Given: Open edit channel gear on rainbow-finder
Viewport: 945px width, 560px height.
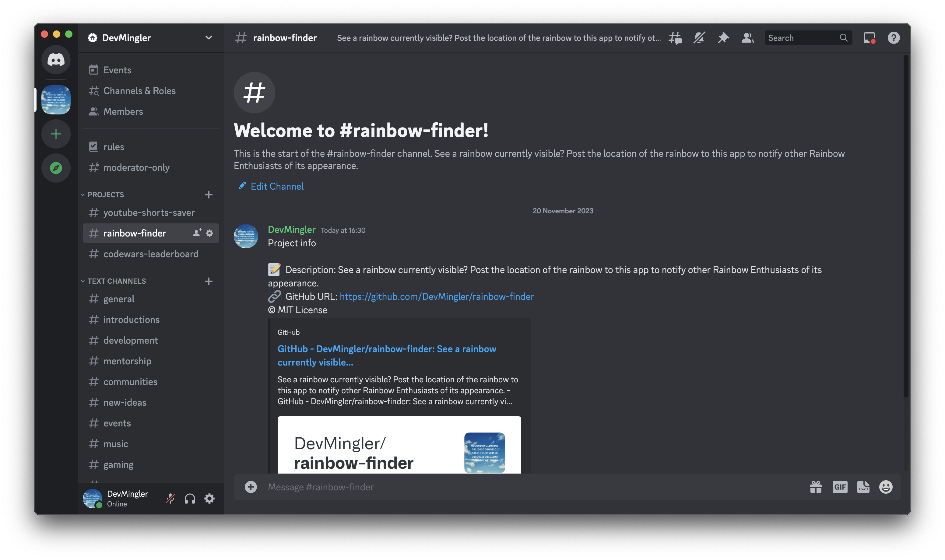Looking at the screenshot, I should (209, 233).
